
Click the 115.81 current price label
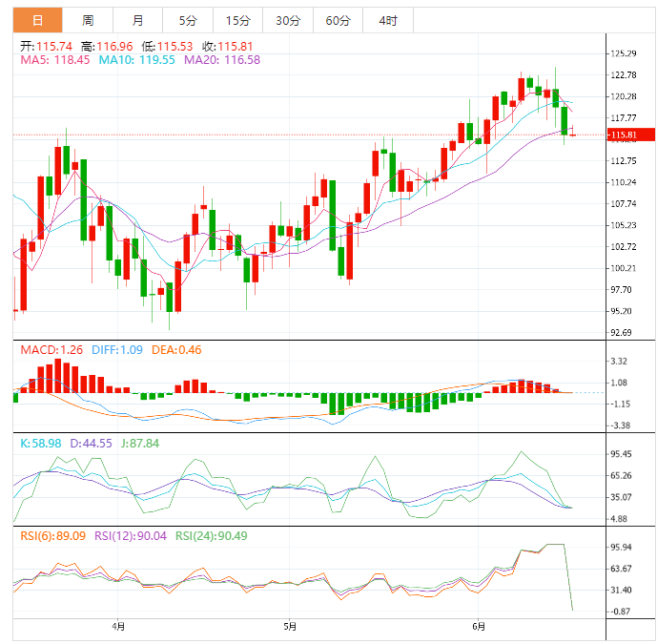631,135
